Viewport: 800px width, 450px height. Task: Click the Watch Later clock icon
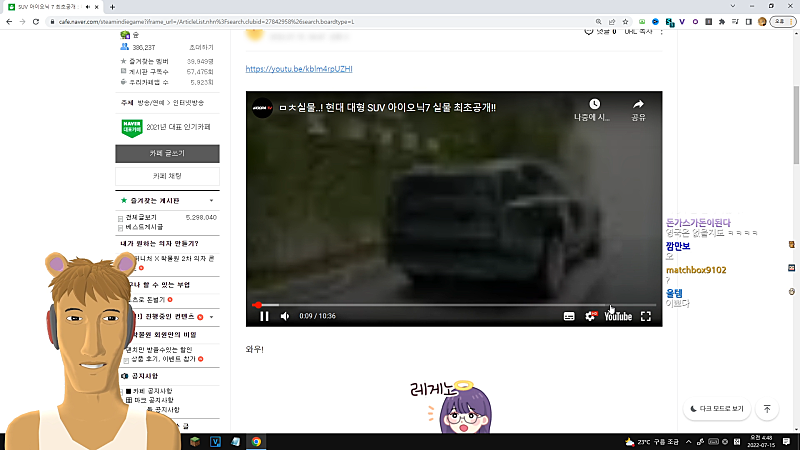[x=594, y=104]
